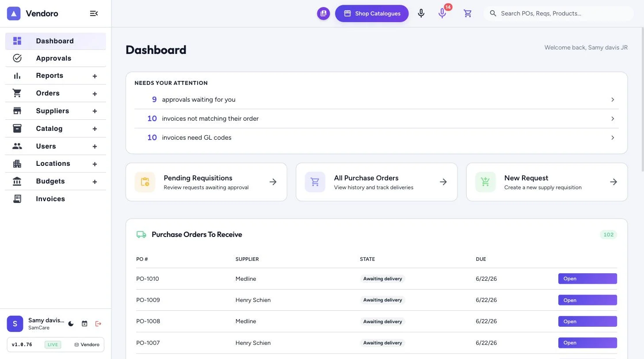
Task: Expand the Catalog submenu plus
Action: point(95,129)
